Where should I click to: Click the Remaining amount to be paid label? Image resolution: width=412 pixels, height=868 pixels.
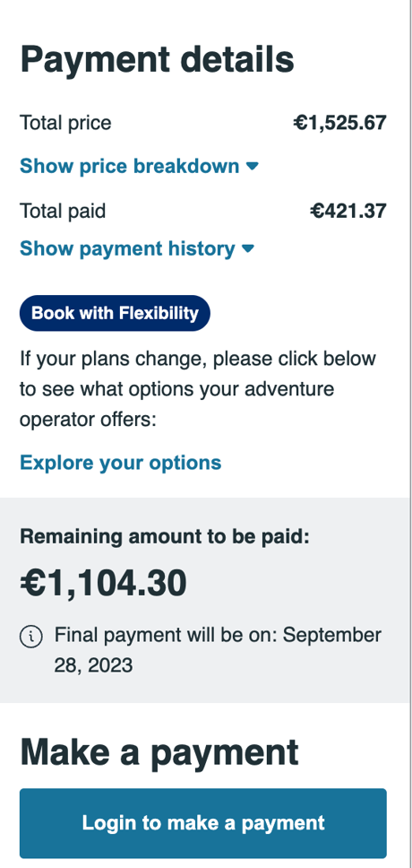point(165,536)
